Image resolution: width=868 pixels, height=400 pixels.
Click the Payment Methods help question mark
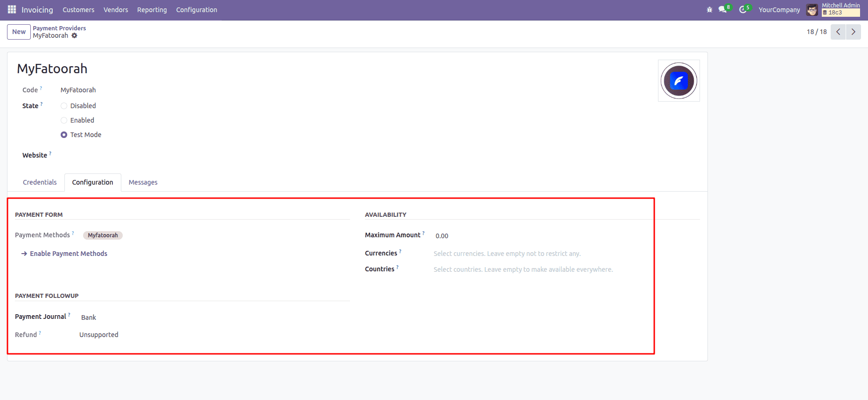[x=73, y=233]
